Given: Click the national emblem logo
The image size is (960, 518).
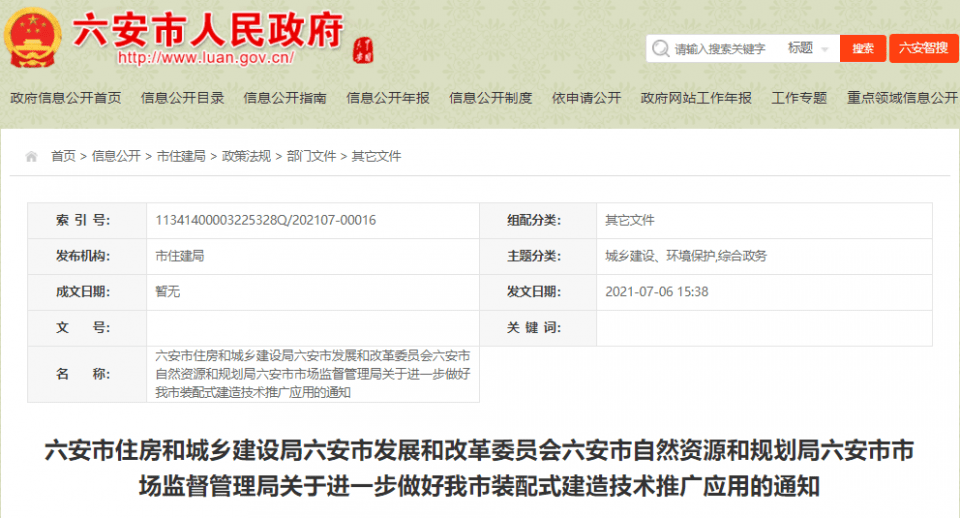Looking at the screenshot, I should click(x=32, y=38).
